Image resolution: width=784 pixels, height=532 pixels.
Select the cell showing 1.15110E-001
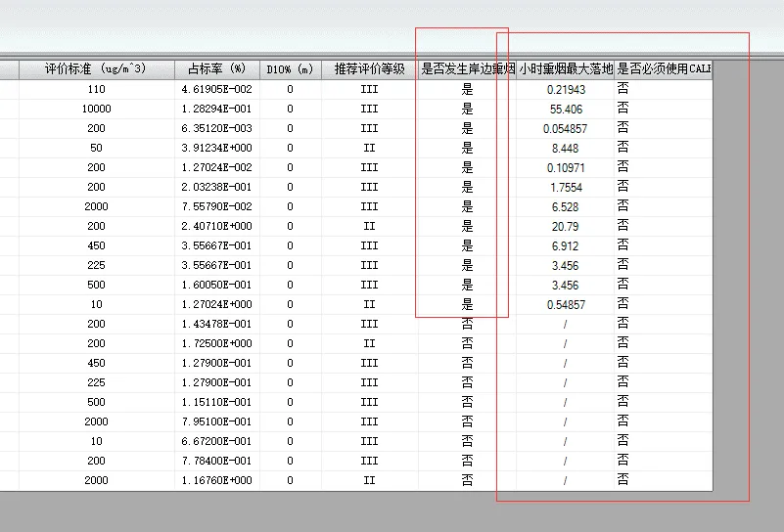(x=217, y=402)
